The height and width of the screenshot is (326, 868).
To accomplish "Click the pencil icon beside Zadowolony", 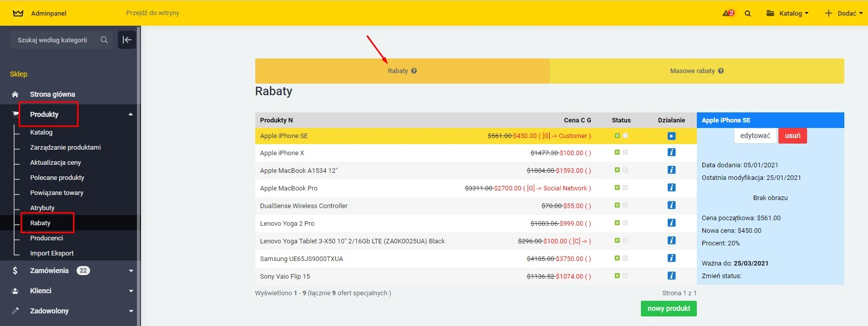I will 15,311.
